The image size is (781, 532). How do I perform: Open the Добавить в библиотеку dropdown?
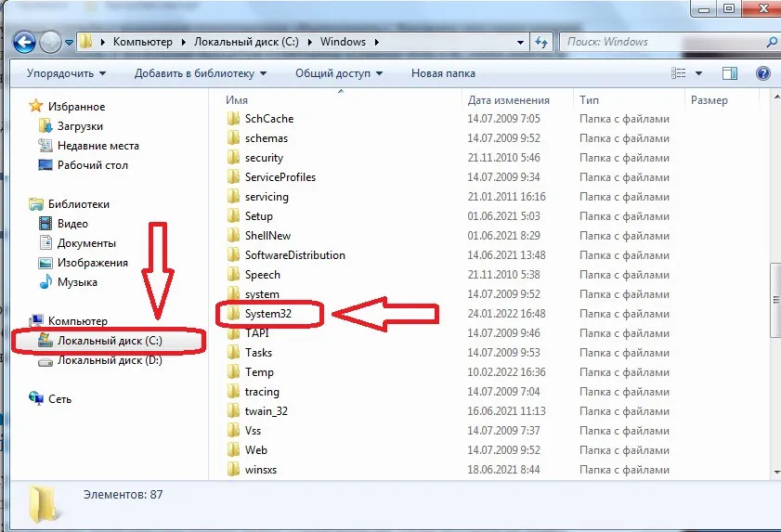point(200,73)
